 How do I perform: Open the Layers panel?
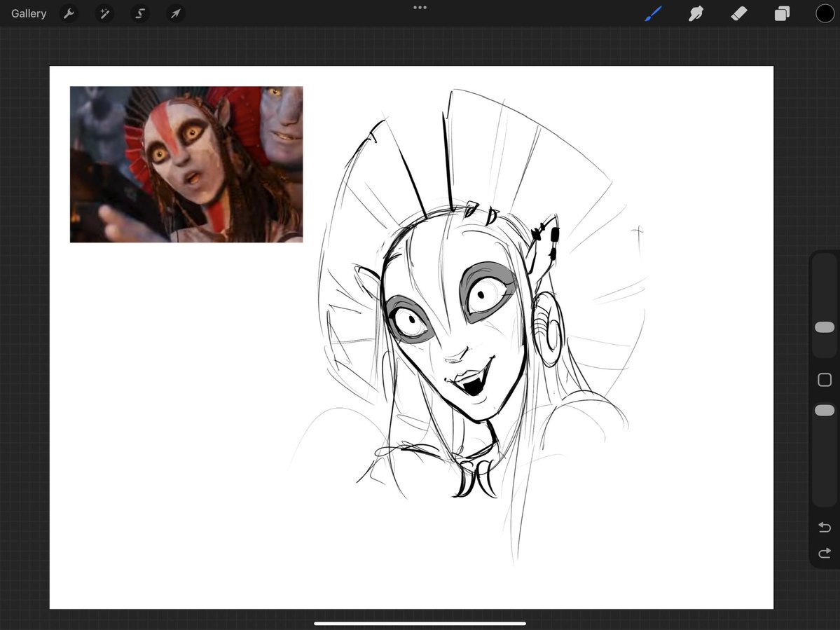[x=782, y=13]
